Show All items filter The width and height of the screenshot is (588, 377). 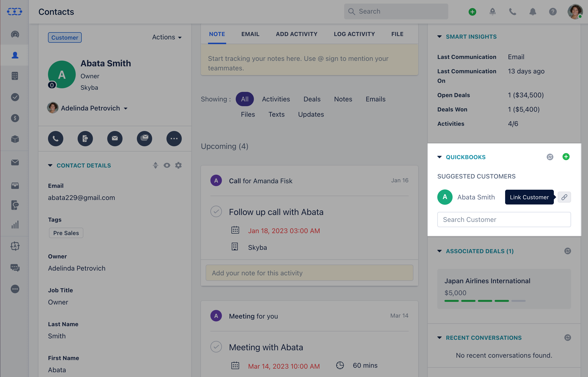(x=245, y=99)
